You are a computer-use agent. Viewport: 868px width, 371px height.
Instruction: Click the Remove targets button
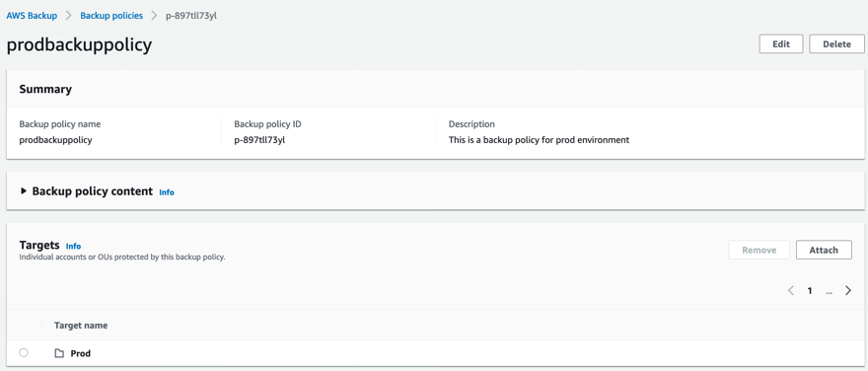pos(759,250)
